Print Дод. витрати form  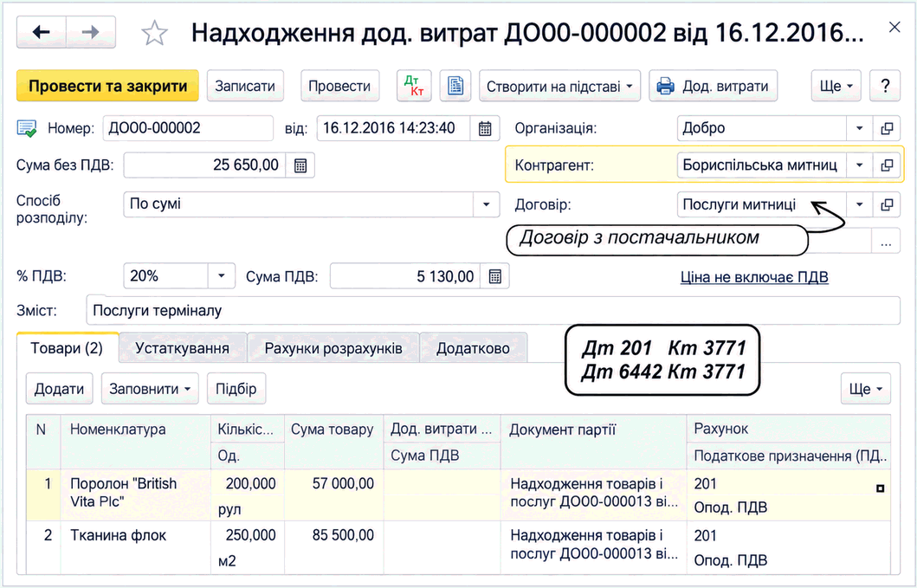[x=713, y=86]
